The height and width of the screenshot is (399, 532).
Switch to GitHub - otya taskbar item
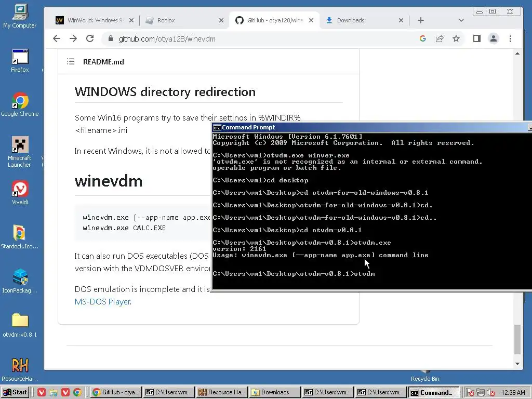116,392
